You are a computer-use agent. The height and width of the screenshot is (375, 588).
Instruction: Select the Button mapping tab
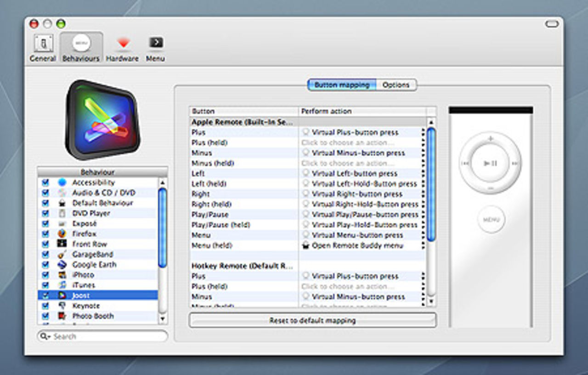pos(342,85)
